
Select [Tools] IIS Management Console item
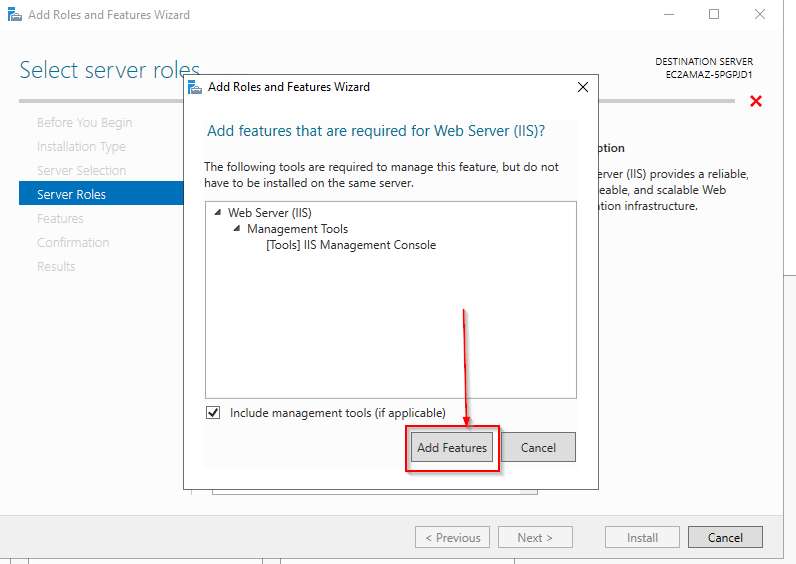tap(351, 245)
